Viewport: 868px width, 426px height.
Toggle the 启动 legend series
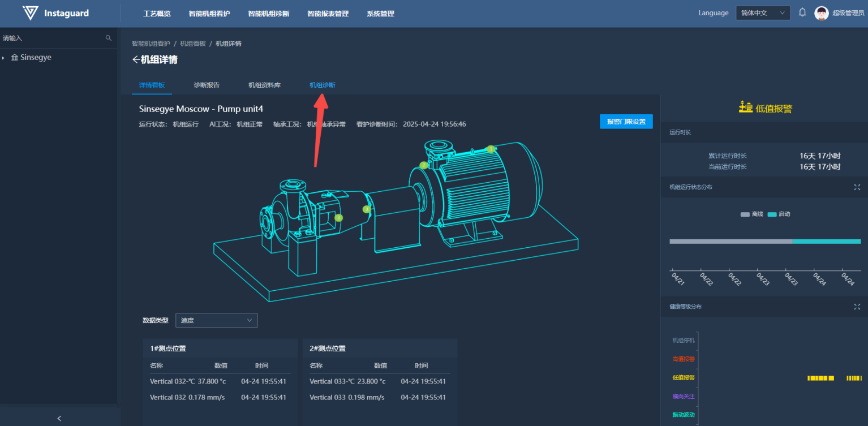pos(779,214)
